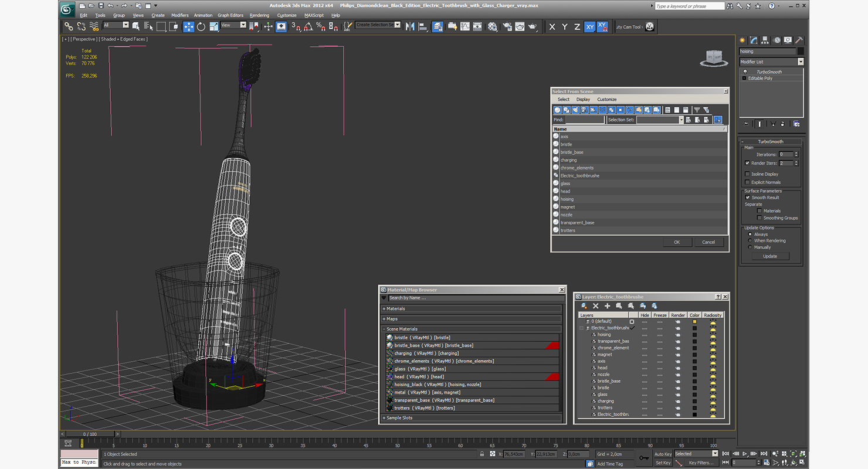
Task: Open the Material Editor icon
Action: [x=493, y=26]
